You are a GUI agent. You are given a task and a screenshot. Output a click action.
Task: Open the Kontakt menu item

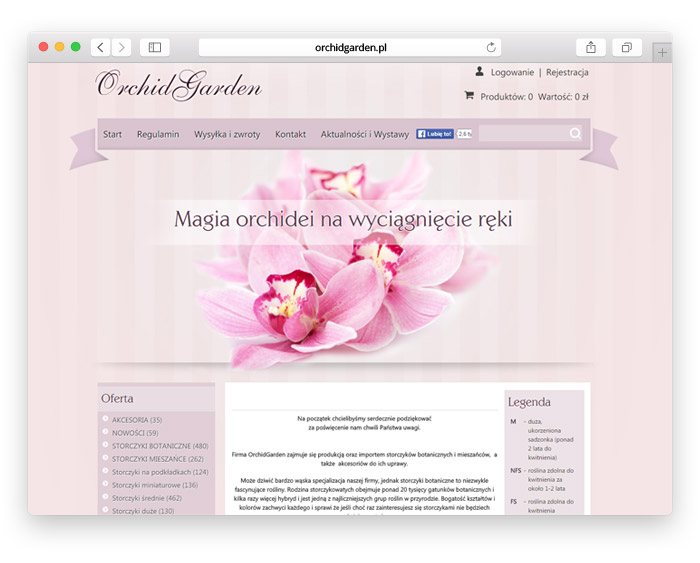[x=290, y=134]
